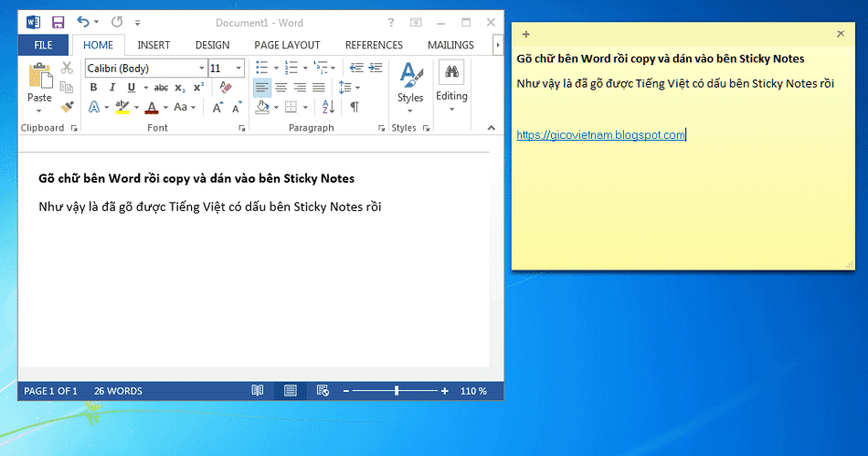This screenshot has width=868, height=456.
Task: Toggle Superscript formatting
Action: tap(199, 88)
